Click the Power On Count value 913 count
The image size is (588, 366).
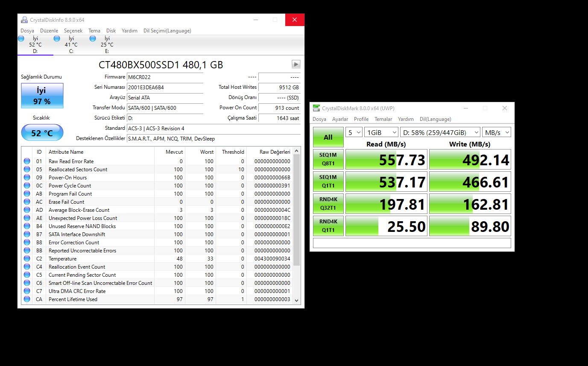pyautogui.click(x=279, y=108)
